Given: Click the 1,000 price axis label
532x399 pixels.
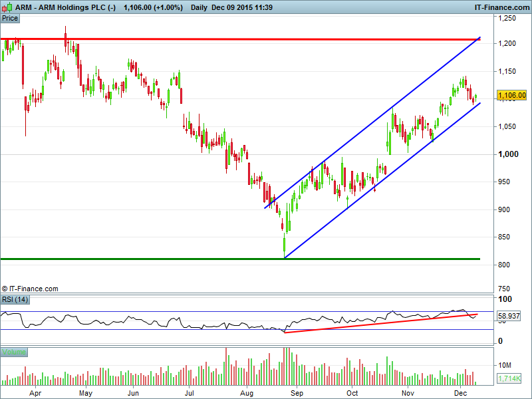Looking at the screenshot, I should [510, 154].
